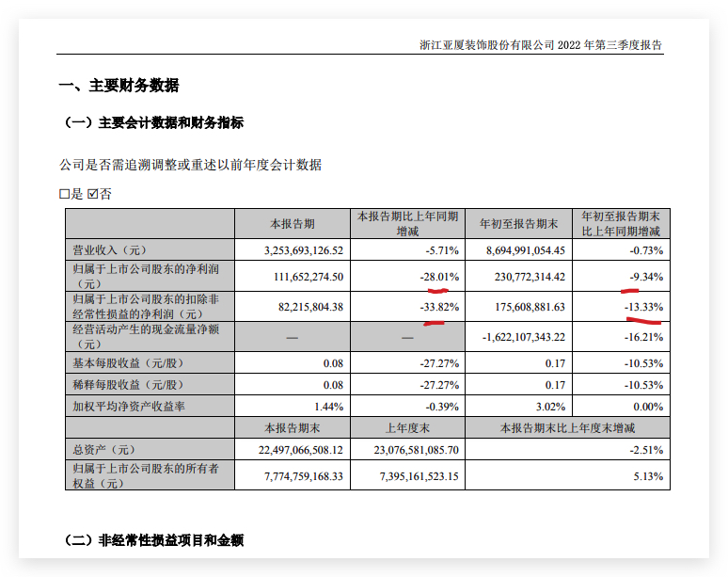Select 0.08 in 基本每股收益 row

333,363
